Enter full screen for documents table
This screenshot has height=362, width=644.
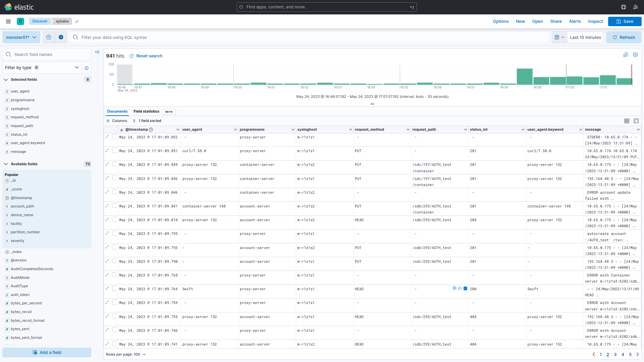636,121
